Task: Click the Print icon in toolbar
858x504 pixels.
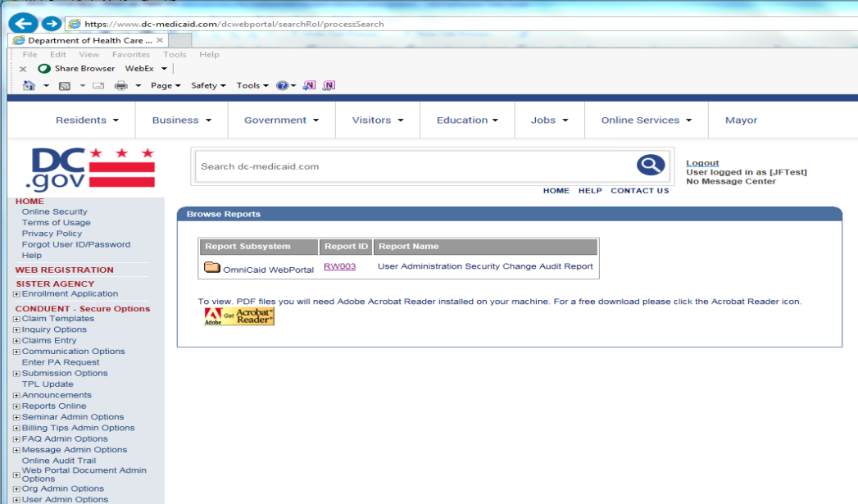Action: pos(121,85)
